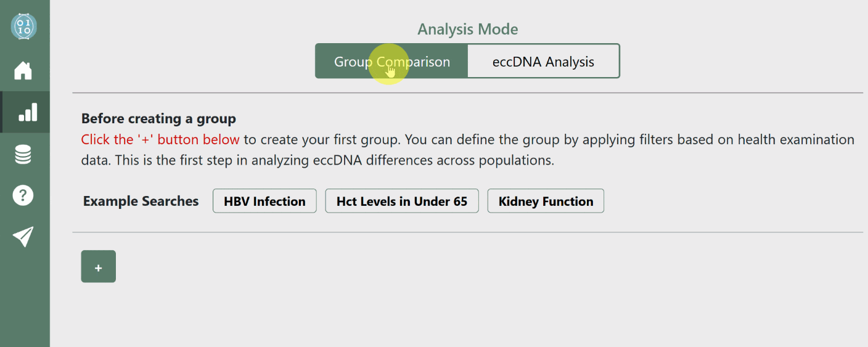This screenshot has width=868, height=347.
Task: Click the paper plane contact icon
Action: (x=23, y=237)
